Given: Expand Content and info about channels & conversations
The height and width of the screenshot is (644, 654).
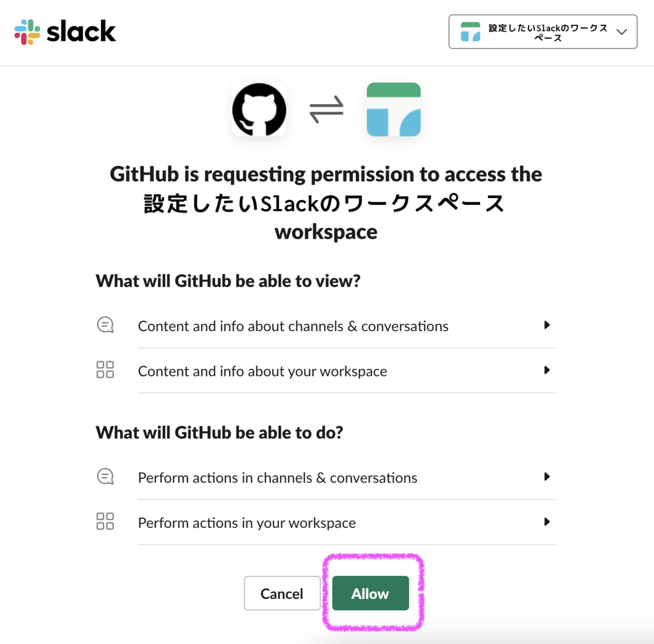Looking at the screenshot, I should [x=547, y=325].
